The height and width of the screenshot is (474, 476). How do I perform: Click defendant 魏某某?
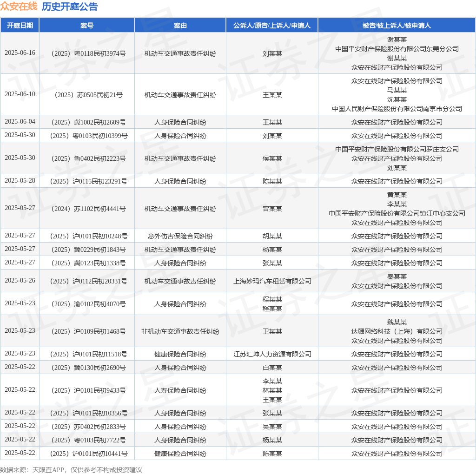tap(397, 322)
